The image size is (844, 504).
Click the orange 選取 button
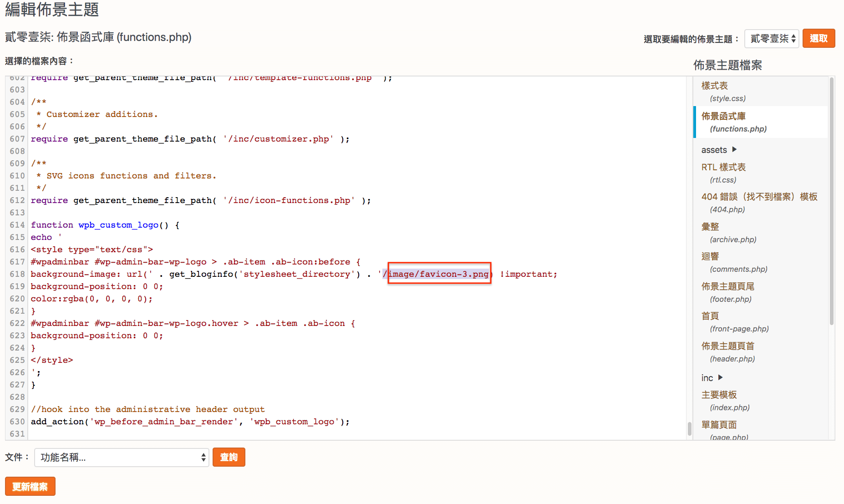818,38
